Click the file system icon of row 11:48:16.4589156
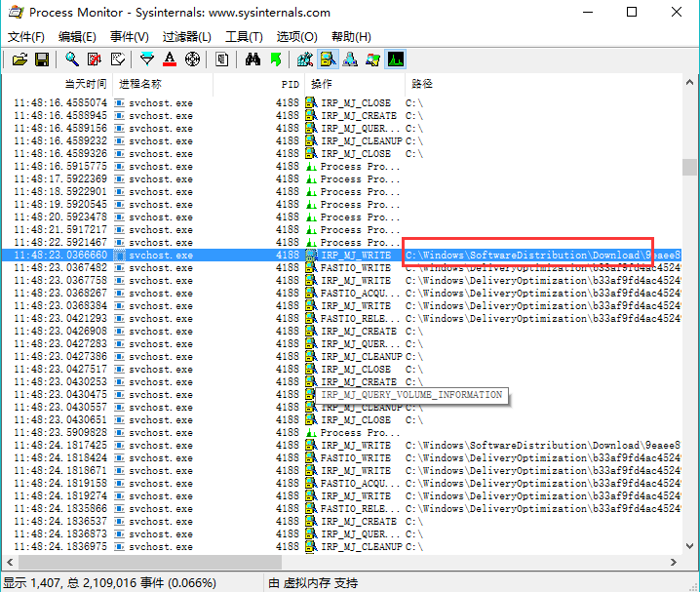The width and height of the screenshot is (700, 592). pyautogui.click(x=311, y=128)
